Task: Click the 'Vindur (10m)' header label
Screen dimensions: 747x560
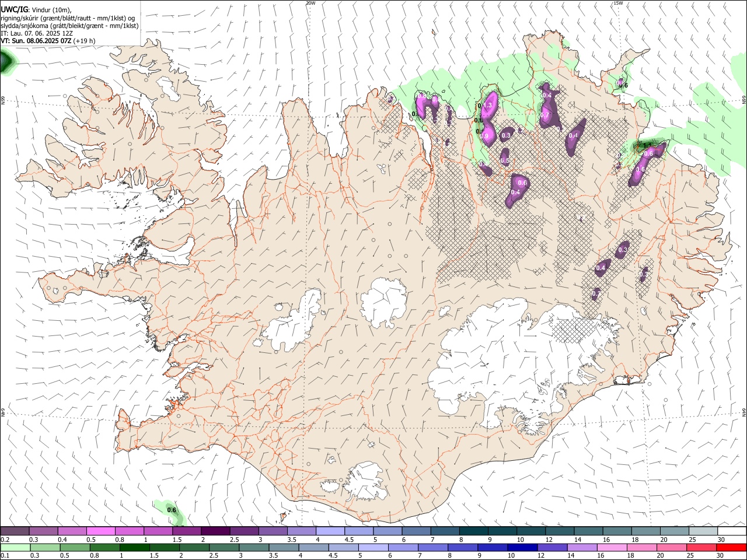Action: click(50, 9)
